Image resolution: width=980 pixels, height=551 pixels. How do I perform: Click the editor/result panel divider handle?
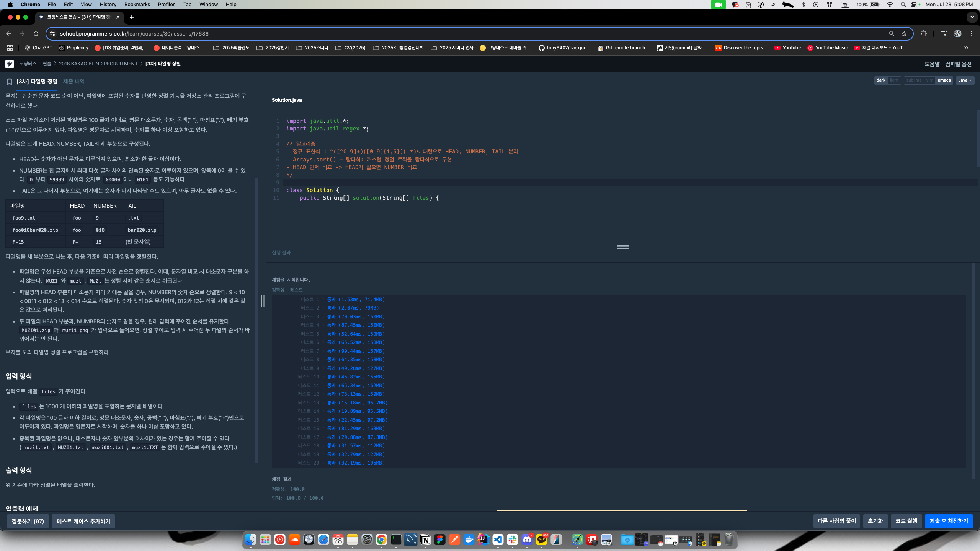[x=623, y=247]
